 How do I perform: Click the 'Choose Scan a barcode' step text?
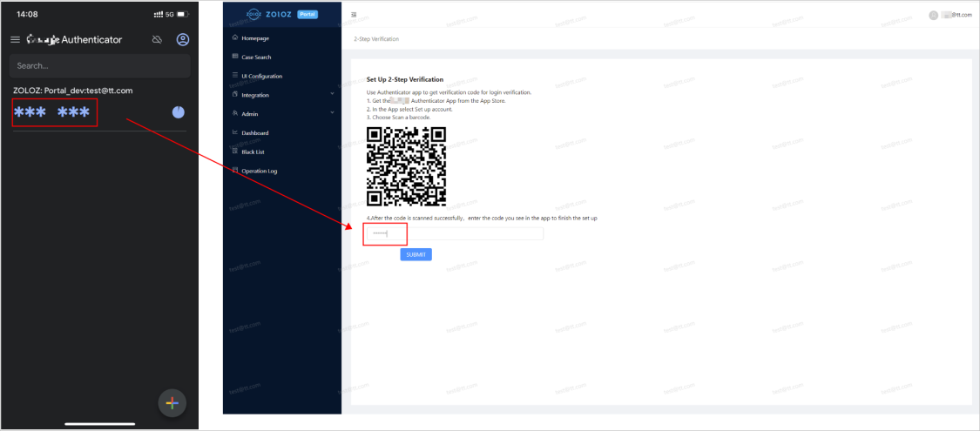tap(399, 118)
